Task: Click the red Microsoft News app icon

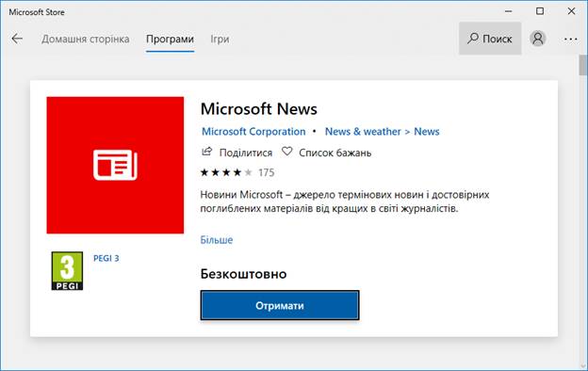Action: pos(115,166)
